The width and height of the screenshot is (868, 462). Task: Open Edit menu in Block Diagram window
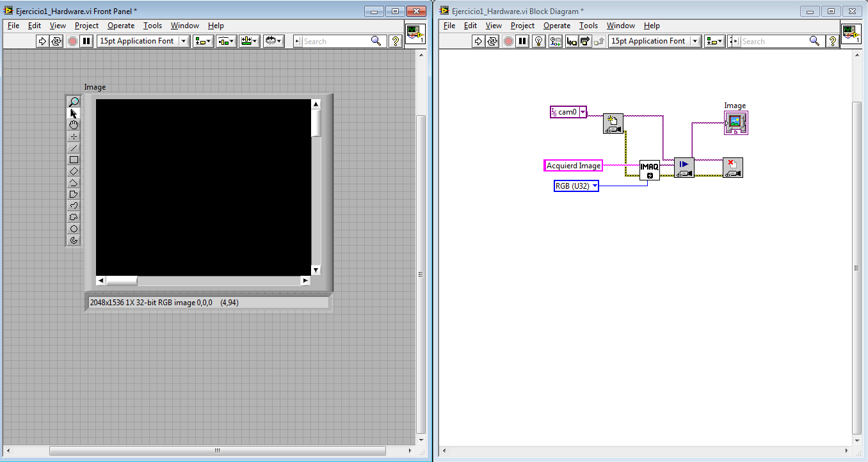470,26
